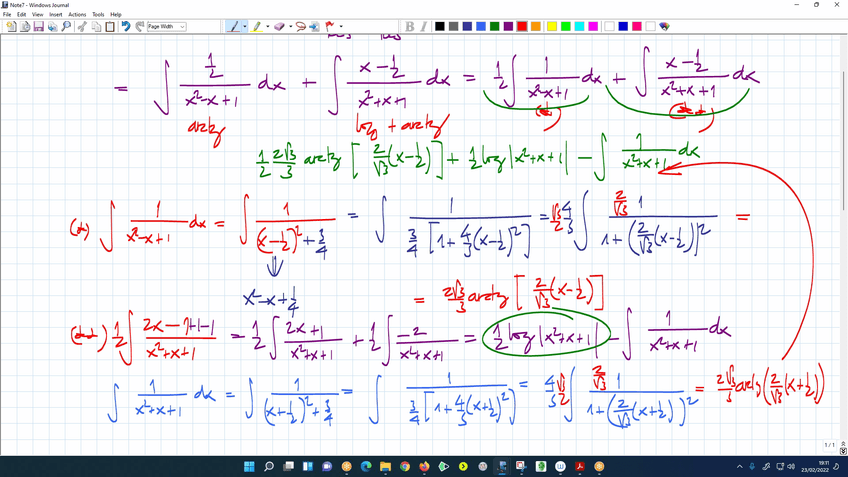The image size is (848, 477).
Task: Select the Flag tool
Action: point(329,26)
